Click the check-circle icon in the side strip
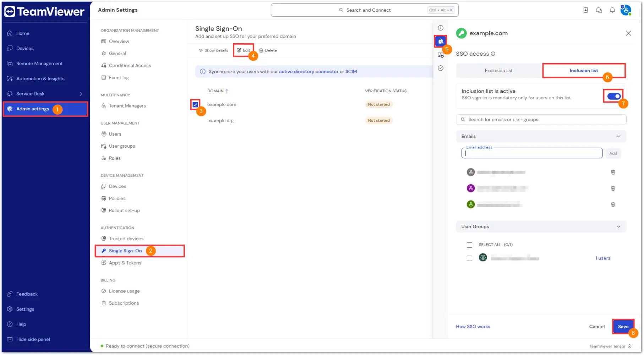Screen dimensions: 644x355 click(441, 68)
